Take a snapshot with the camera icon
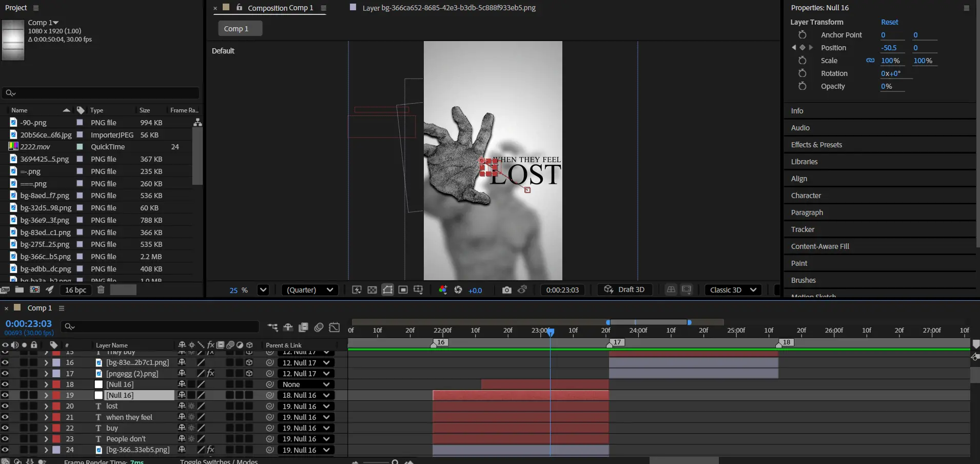Viewport: 980px width, 464px height. coord(506,290)
